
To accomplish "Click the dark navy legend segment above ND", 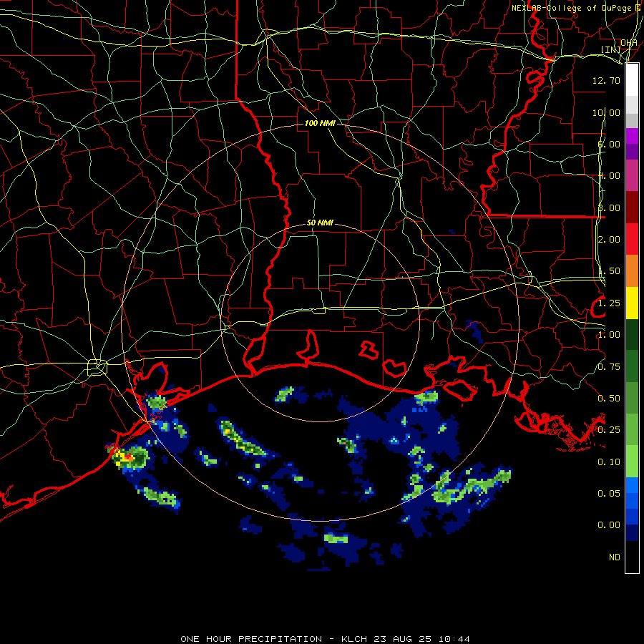I will click(x=632, y=532).
